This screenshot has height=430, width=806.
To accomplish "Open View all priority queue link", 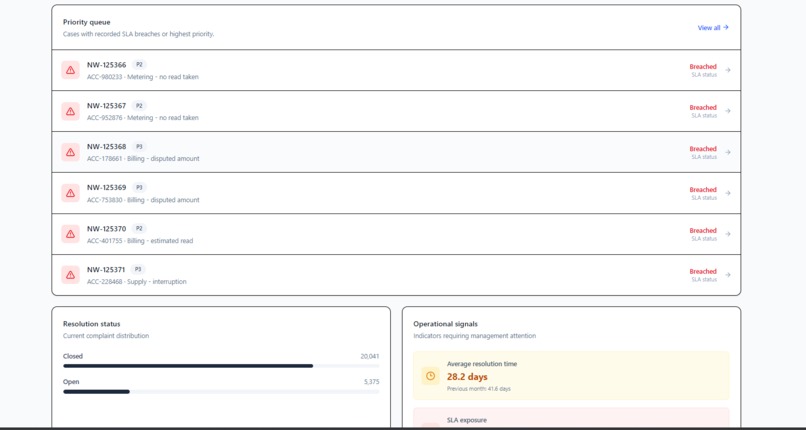I will click(713, 28).
